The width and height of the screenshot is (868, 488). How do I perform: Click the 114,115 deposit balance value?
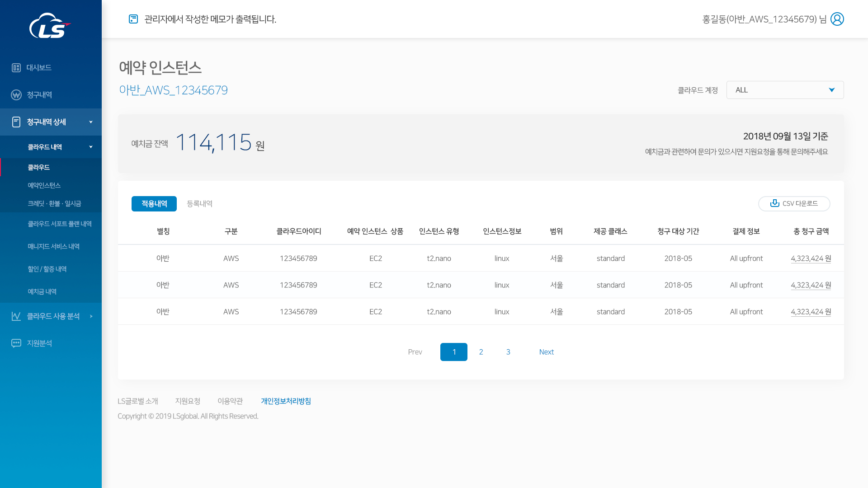coord(213,142)
